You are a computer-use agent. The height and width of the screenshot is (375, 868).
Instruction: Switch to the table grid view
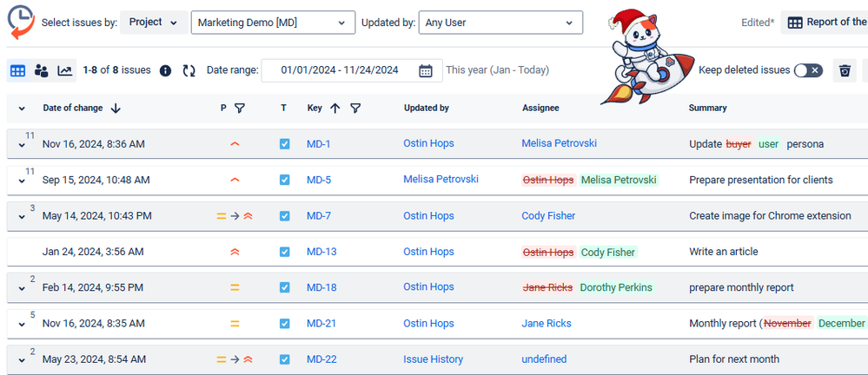coord(17,71)
